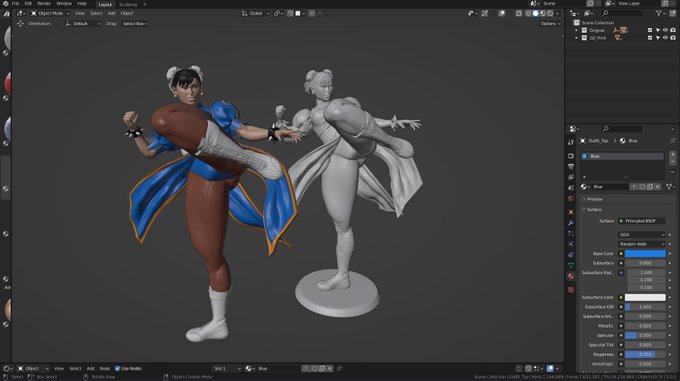The height and width of the screenshot is (381, 680).
Task: Open the Object Constraints properties tab
Action: point(571,255)
